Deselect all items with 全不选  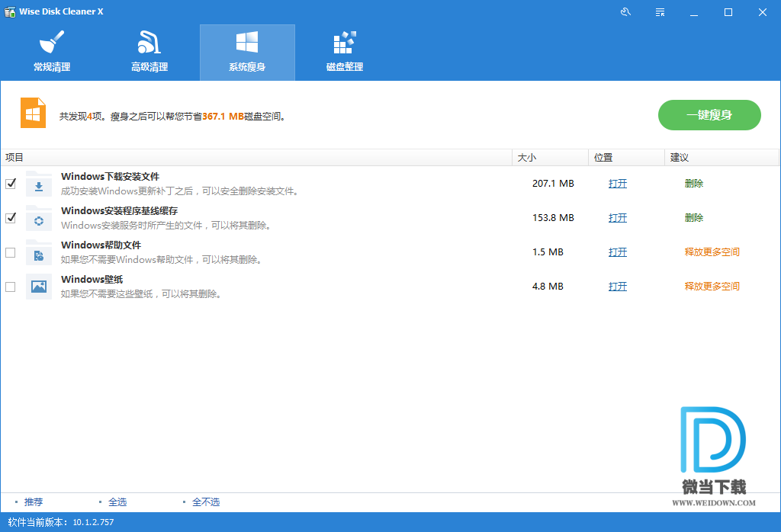[206, 502]
